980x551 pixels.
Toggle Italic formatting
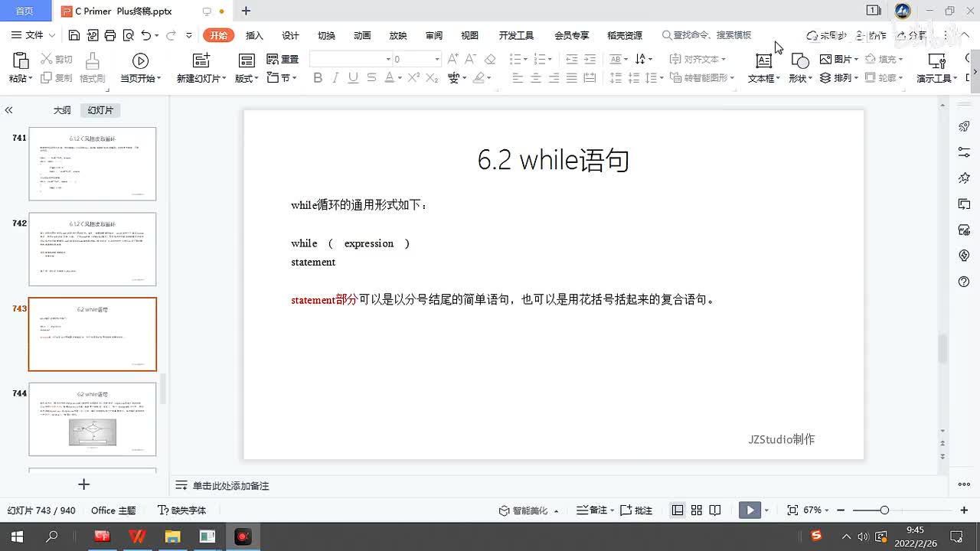[335, 77]
